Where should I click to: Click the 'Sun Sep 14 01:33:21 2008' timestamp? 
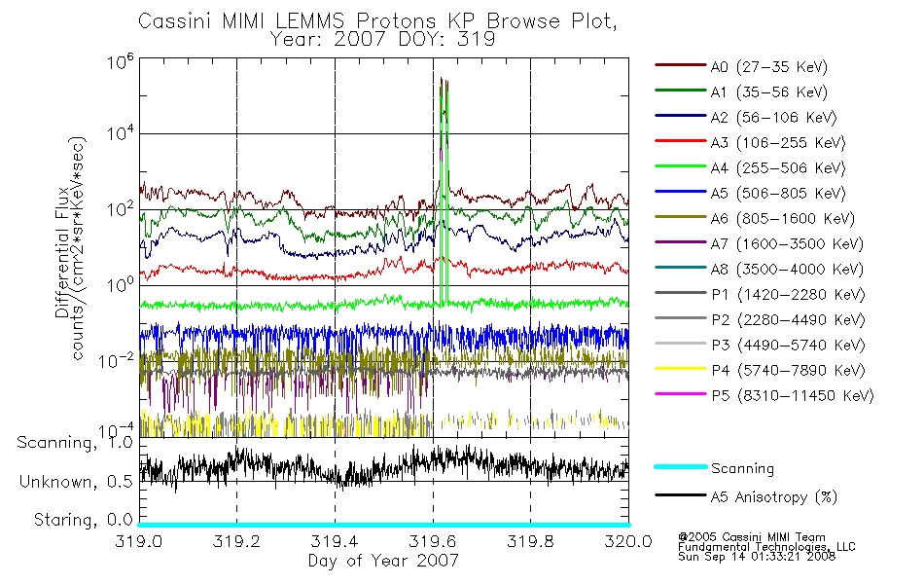756,556
